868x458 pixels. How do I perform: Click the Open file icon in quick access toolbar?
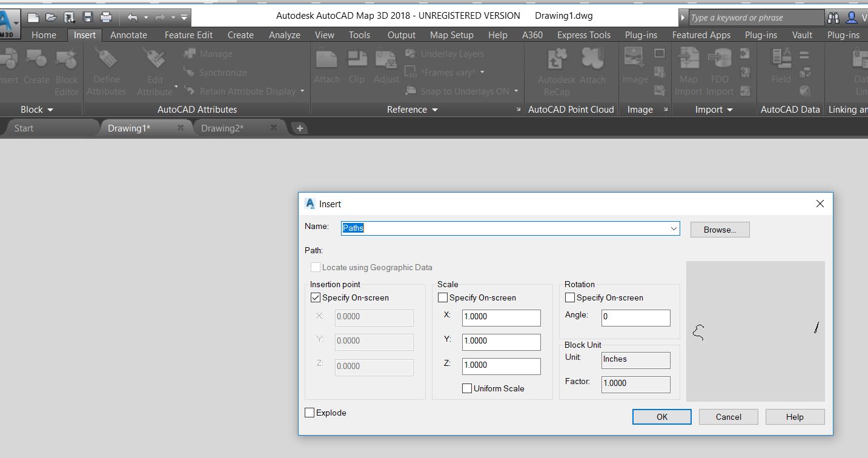click(x=51, y=17)
